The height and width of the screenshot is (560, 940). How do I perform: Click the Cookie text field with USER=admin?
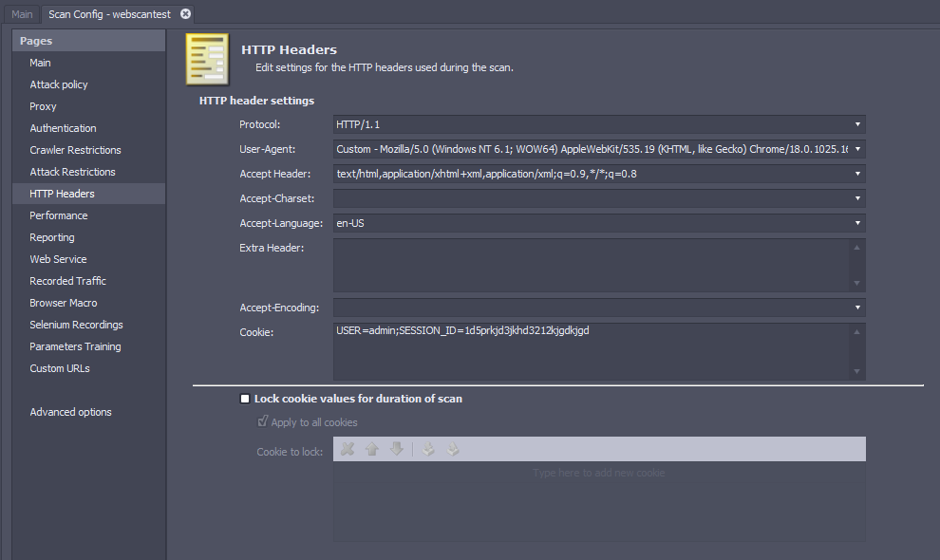[592, 351]
